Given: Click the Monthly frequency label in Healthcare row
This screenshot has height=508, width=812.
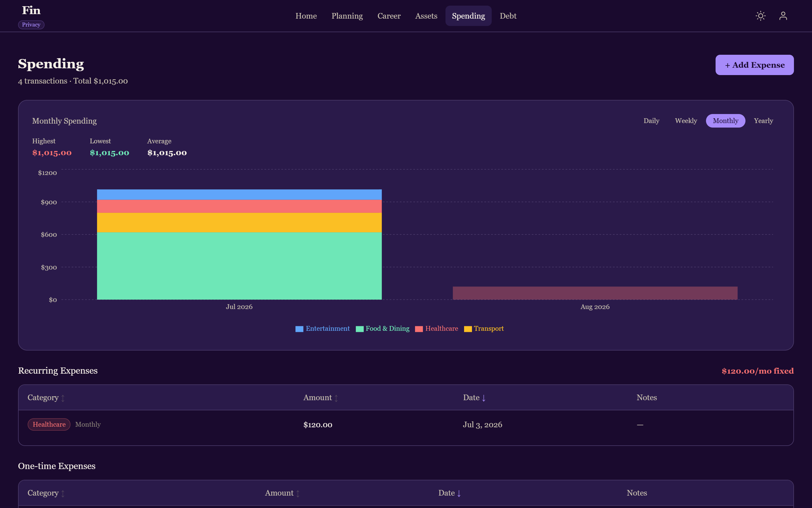Looking at the screenshot, I should coord(88,424).
